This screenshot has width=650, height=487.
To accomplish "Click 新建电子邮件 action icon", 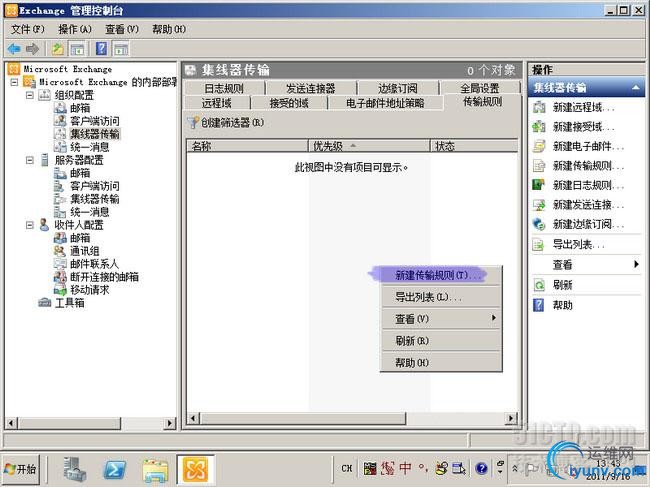I will [x=538, y=146].
